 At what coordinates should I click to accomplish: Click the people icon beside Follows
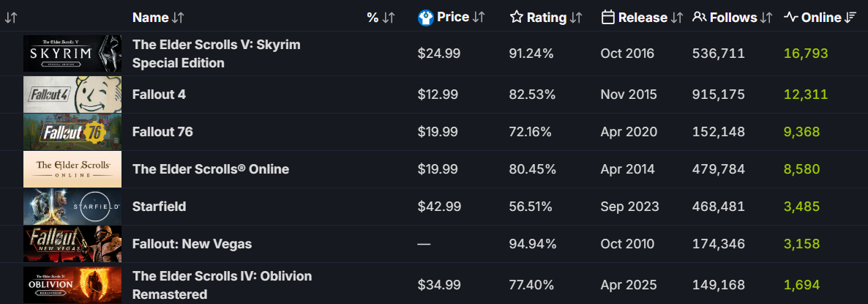tap(700, 18)
